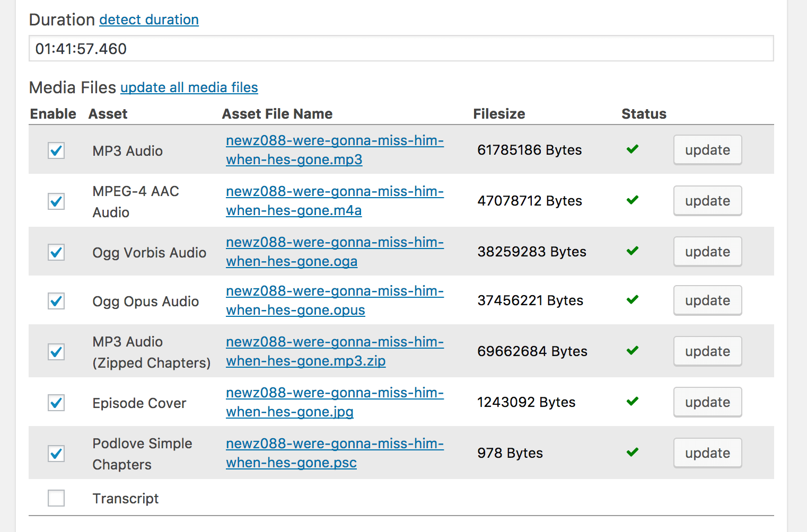Update the Ogg Vorbis Audio file
Screen dimensions: 807x532
(707, 252)
